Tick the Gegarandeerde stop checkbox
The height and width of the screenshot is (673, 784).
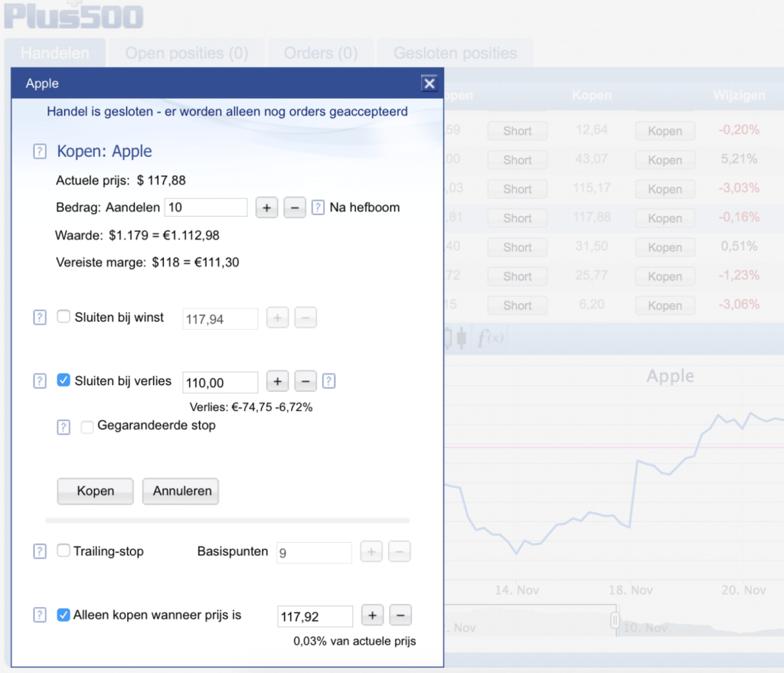coord(87,426)
